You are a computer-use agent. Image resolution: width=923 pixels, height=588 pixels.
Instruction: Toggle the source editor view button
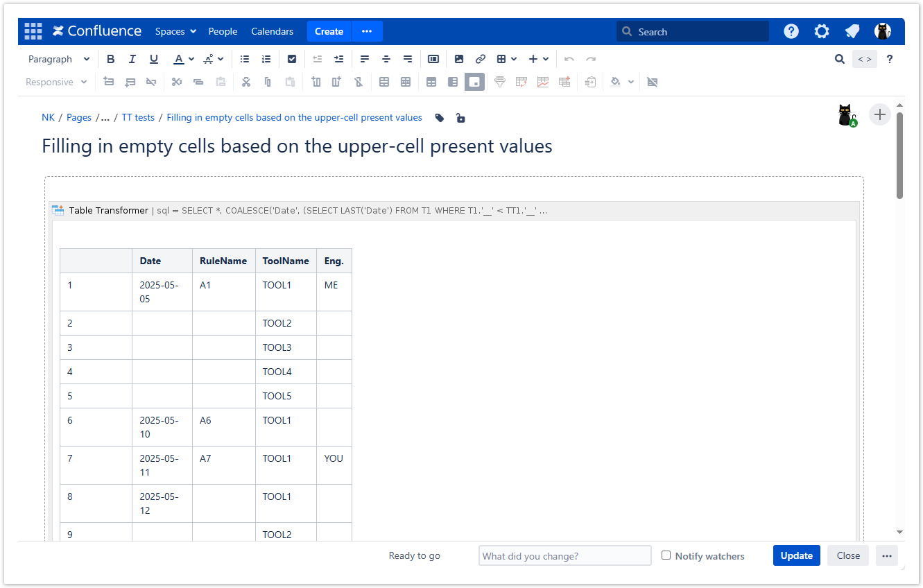[x=864, y=60]
